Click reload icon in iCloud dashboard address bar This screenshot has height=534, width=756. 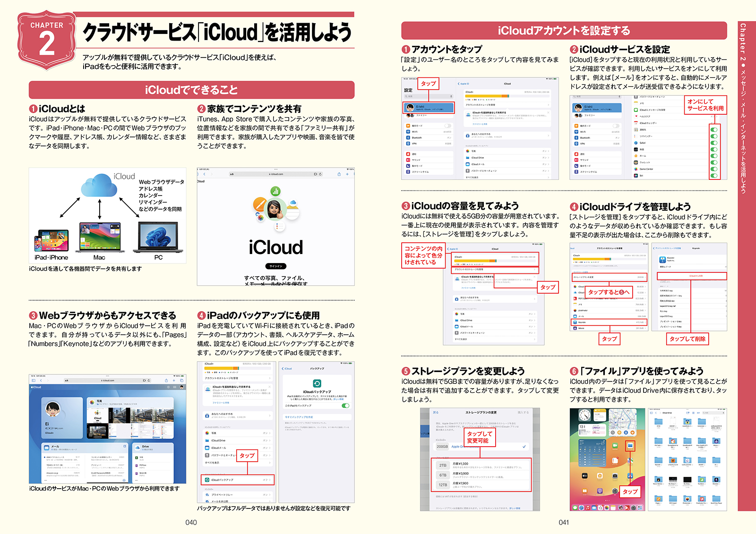[x=149, y=381]
